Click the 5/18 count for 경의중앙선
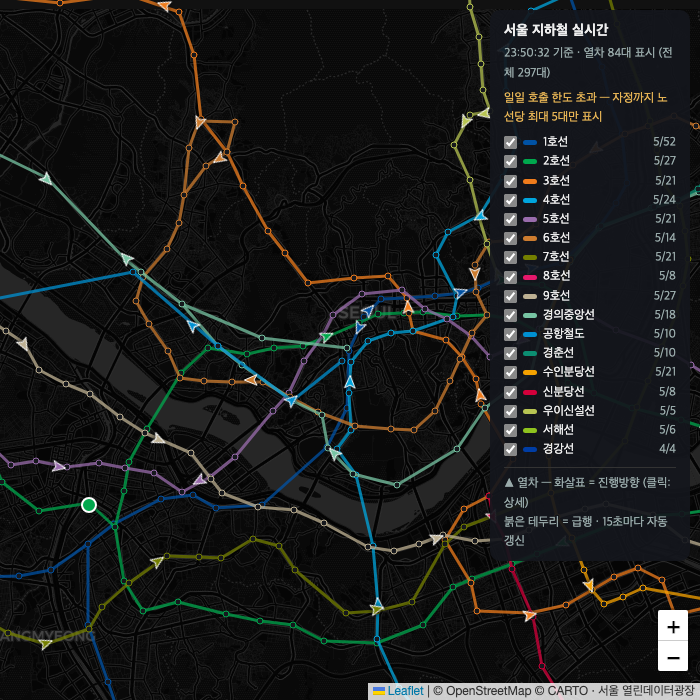 point(665,315)
